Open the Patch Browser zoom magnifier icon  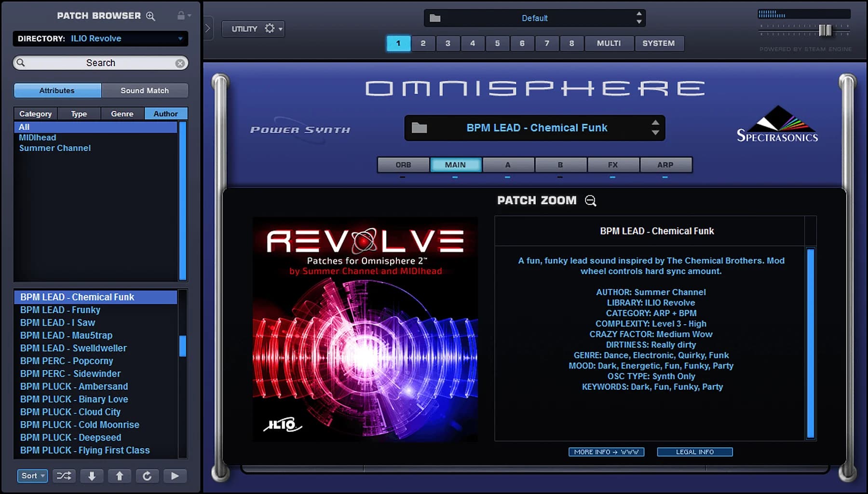click(x=150, y=16)
